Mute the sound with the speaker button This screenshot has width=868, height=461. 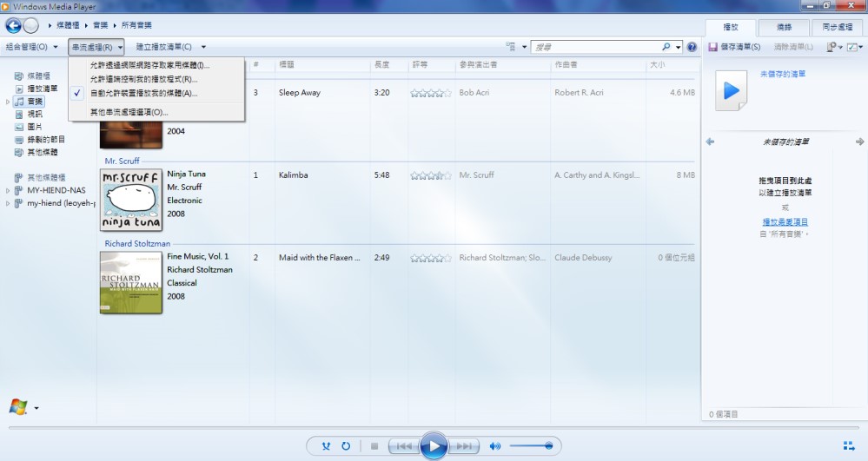(x=495, y=446)
